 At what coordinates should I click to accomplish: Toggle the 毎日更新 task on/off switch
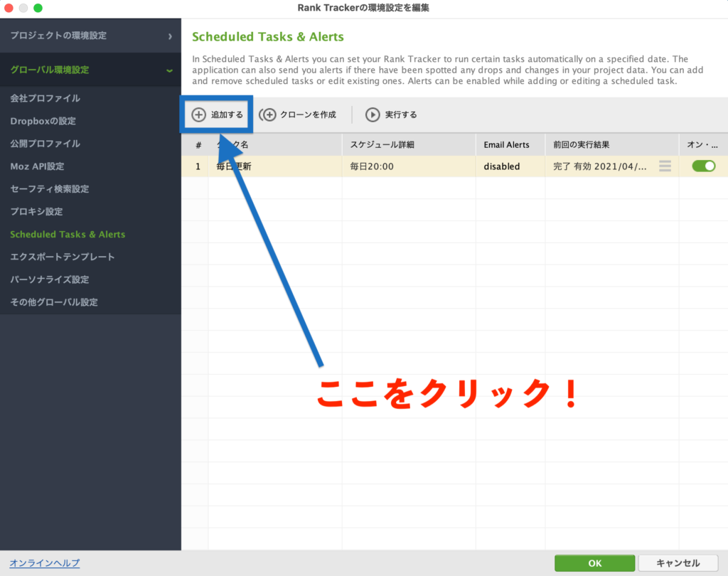tap(703, 166)
